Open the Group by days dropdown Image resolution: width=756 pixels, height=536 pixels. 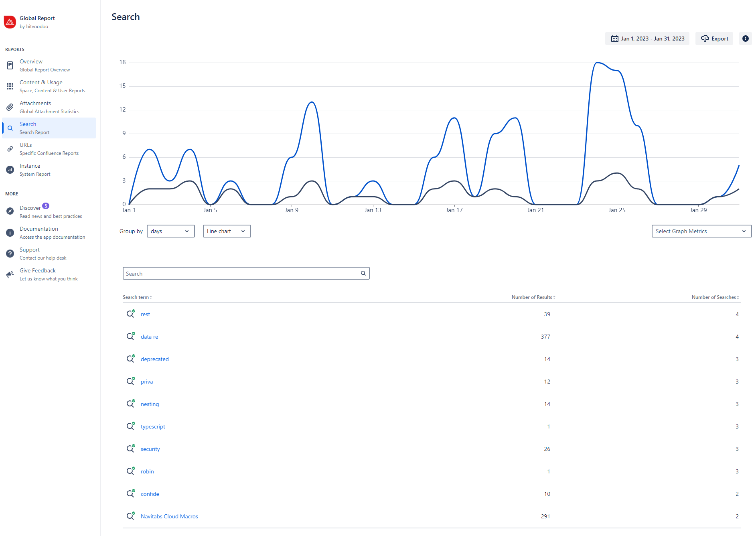(170, 231)
